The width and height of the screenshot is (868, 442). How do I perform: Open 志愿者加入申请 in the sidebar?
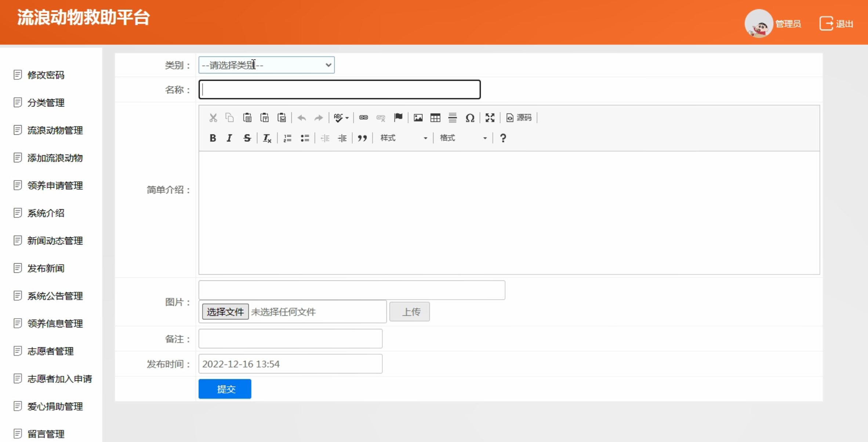click(59, 379)
